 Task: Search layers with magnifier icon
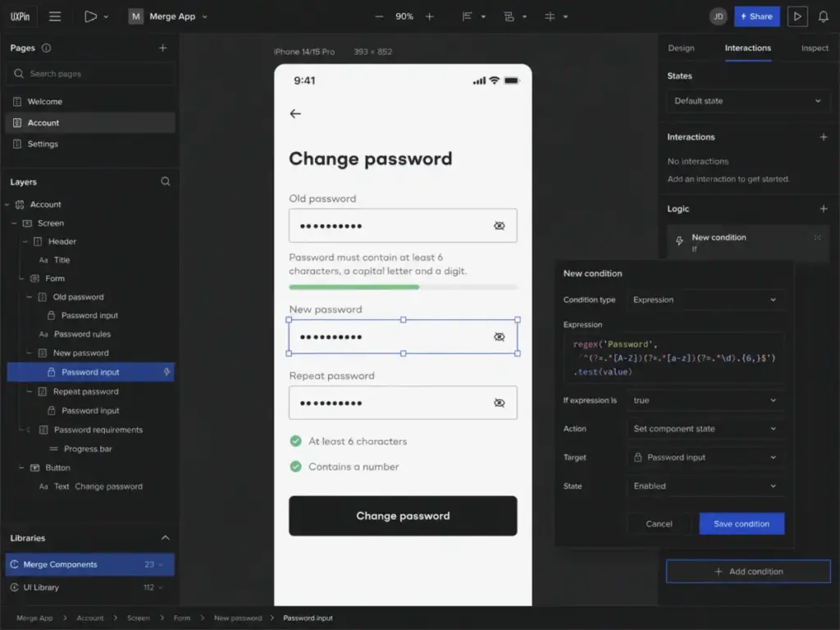(166, 182)
